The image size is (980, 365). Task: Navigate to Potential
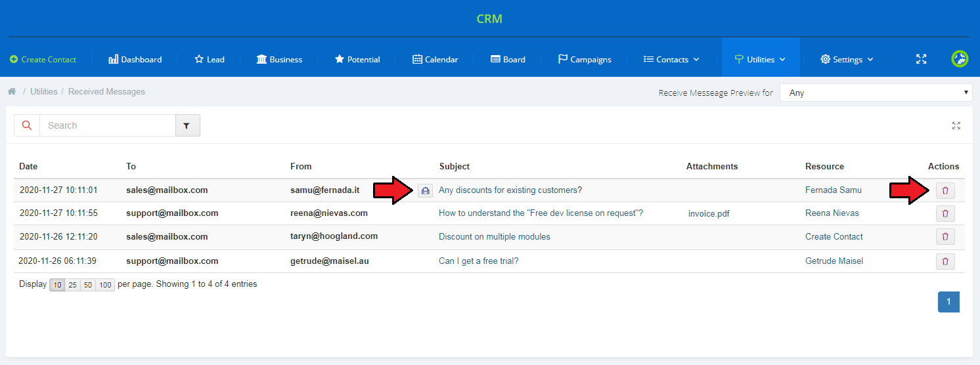point(357,59)
